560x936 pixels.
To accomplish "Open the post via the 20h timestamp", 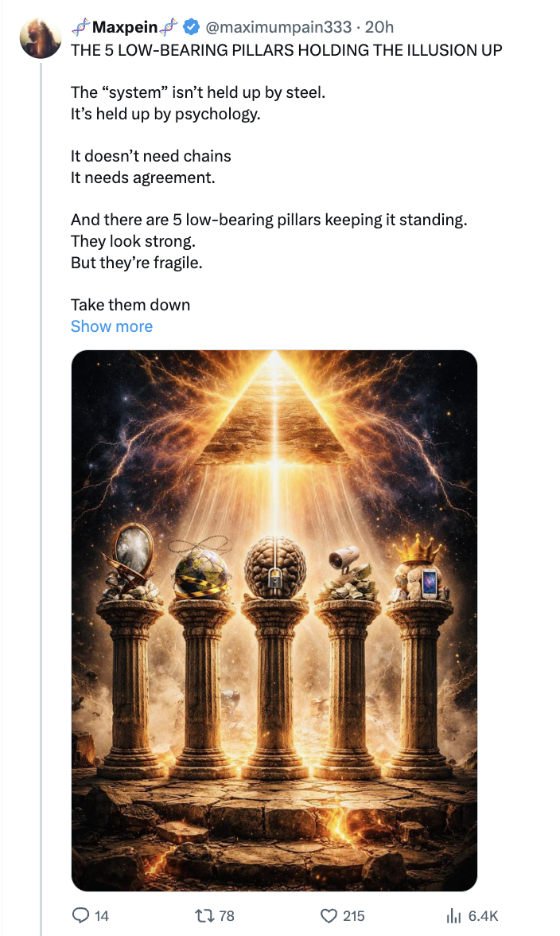I will (x=379, y=28).
